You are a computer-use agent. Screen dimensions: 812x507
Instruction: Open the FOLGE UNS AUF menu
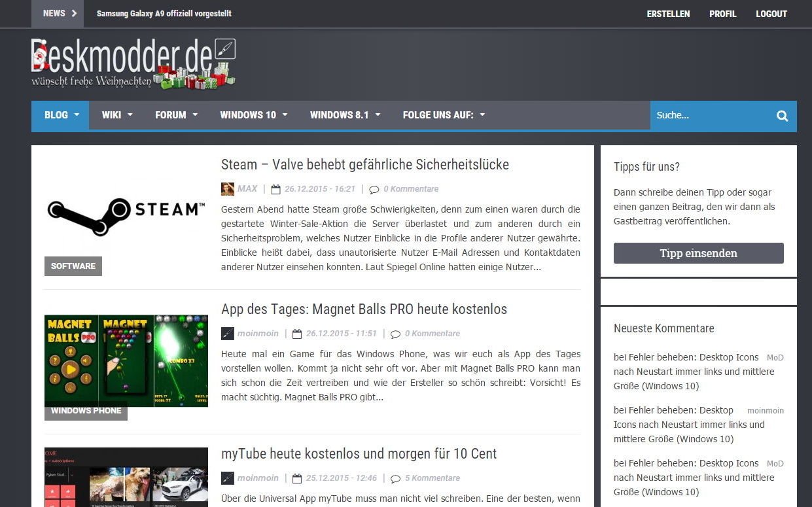438,115
